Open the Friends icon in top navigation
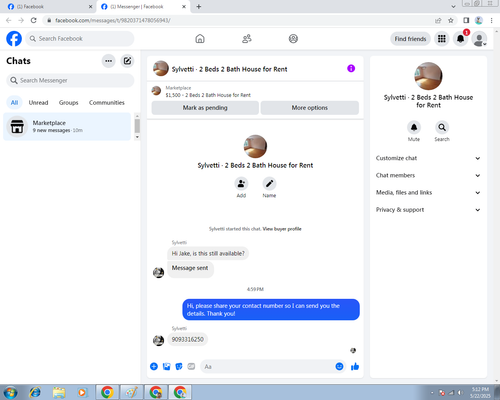500x400 pixels. click(247, 39)
